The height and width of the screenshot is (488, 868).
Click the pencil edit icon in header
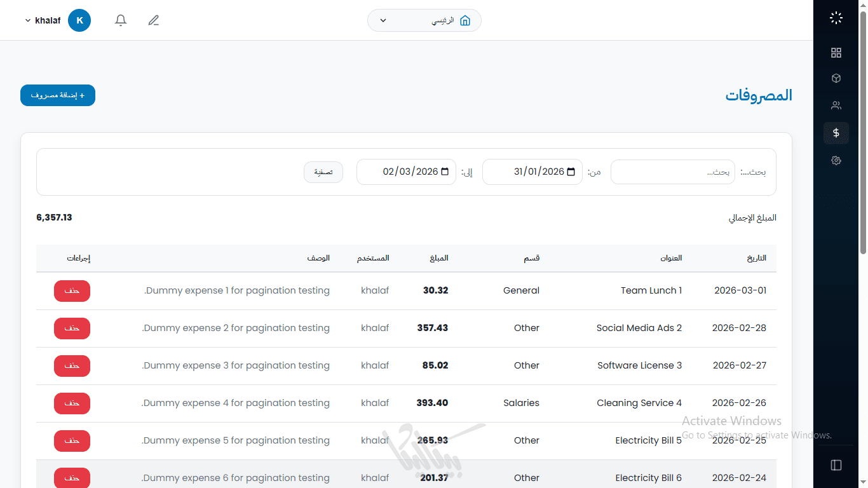153,20
